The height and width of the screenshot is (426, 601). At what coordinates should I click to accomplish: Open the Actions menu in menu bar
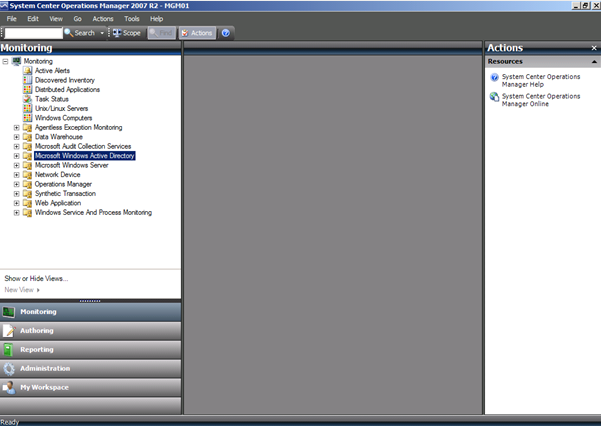point(103,19)
